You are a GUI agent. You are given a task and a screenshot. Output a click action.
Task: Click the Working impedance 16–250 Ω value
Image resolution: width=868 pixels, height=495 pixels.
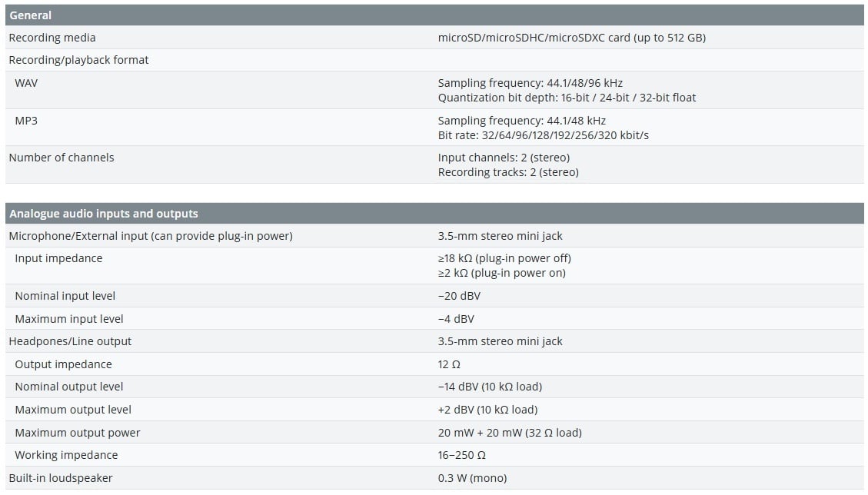461,455
